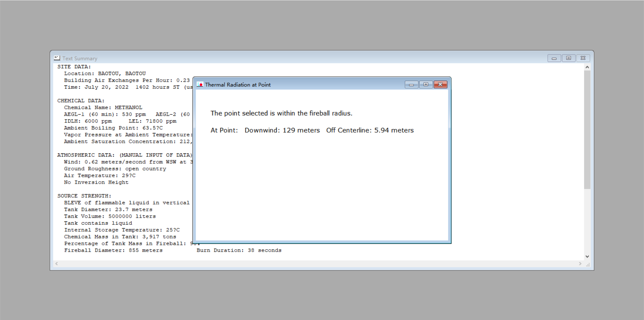This screenshot has width=644, height=320.
Task: Click the Thermal Radiation at Point title icon
Action: click(x=200, y=84)
